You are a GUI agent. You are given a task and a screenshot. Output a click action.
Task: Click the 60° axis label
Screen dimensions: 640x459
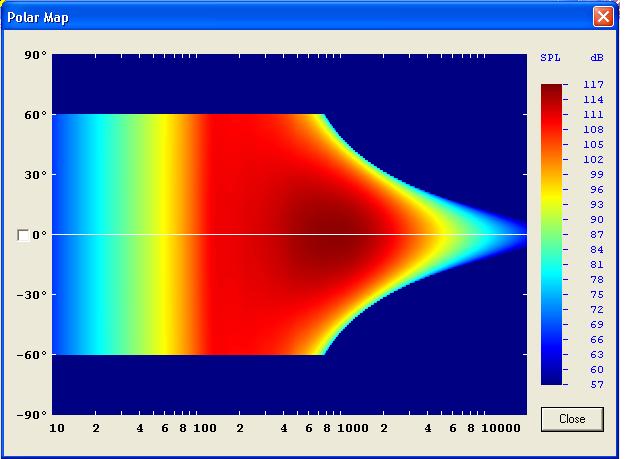(35, 115)
